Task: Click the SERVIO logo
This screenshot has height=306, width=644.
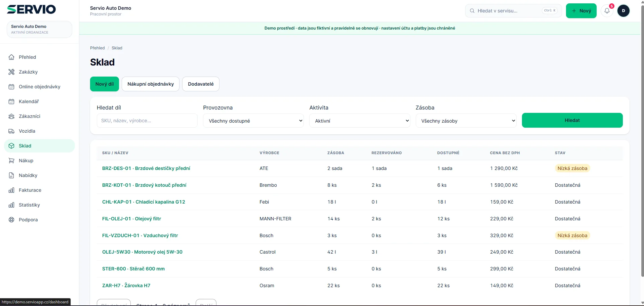Action: 32,9
